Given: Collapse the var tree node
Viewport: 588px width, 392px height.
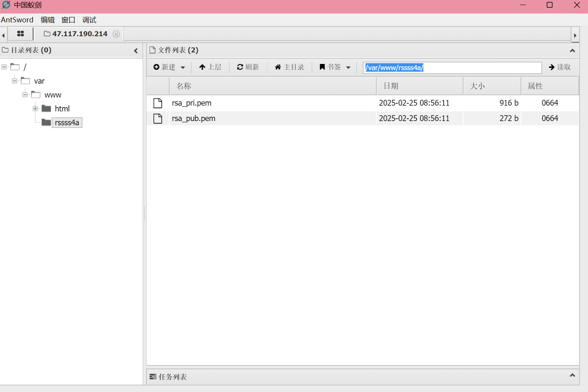Looking at the screenshot, I should tap(15, 81).
